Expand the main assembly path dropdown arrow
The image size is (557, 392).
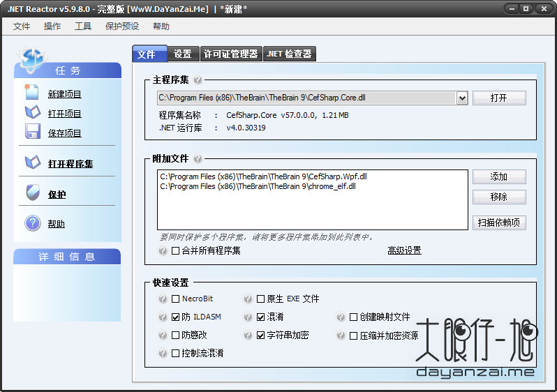(462, 98)
